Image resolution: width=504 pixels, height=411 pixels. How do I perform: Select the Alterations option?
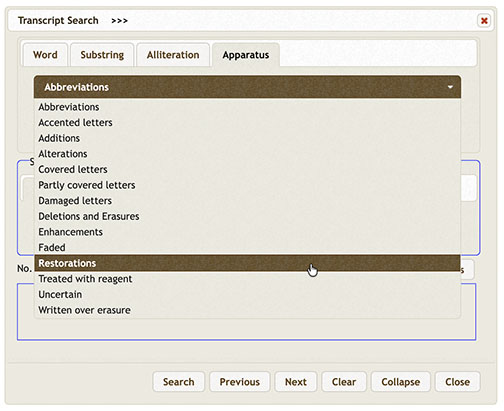pyautogui.click(x=247, y=154)
